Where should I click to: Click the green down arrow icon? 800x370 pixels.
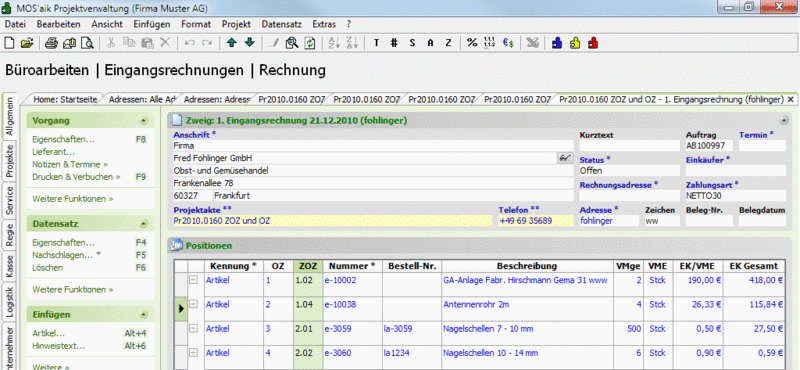pyautogui.click(x=249, y=43)
